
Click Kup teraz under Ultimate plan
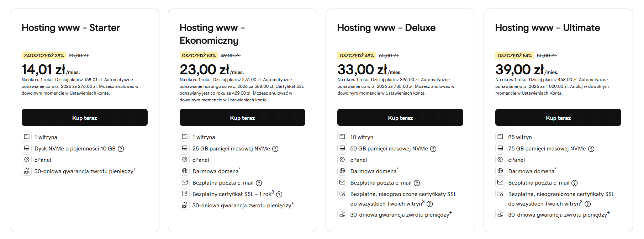558,118
